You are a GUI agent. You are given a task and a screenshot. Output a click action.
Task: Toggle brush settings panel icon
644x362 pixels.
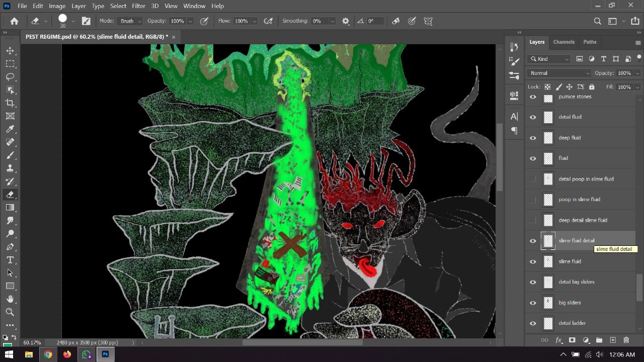coord(86,21)
